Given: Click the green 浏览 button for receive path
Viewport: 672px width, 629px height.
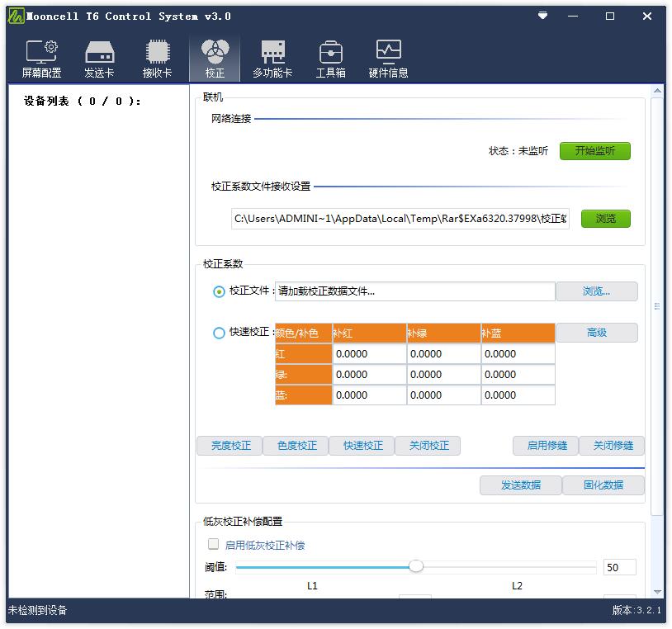Looking at the screenshot, I should tap(606, 219).
